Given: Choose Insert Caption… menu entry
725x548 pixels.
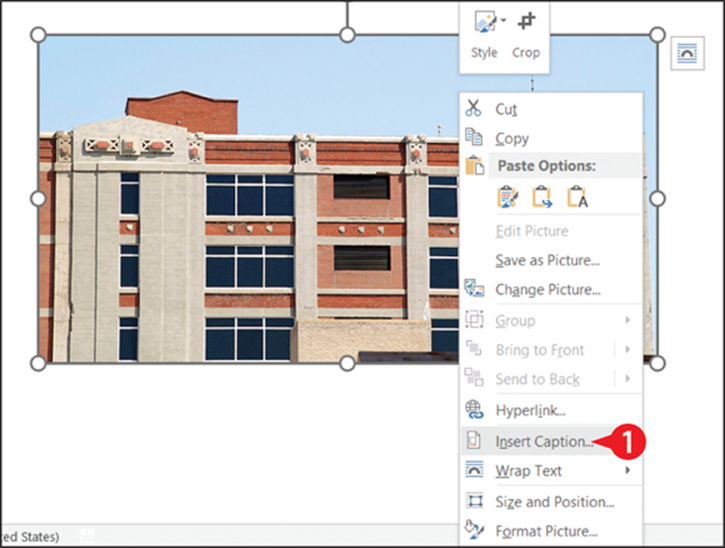Looking at the screenshot, I should click(551, 441).
